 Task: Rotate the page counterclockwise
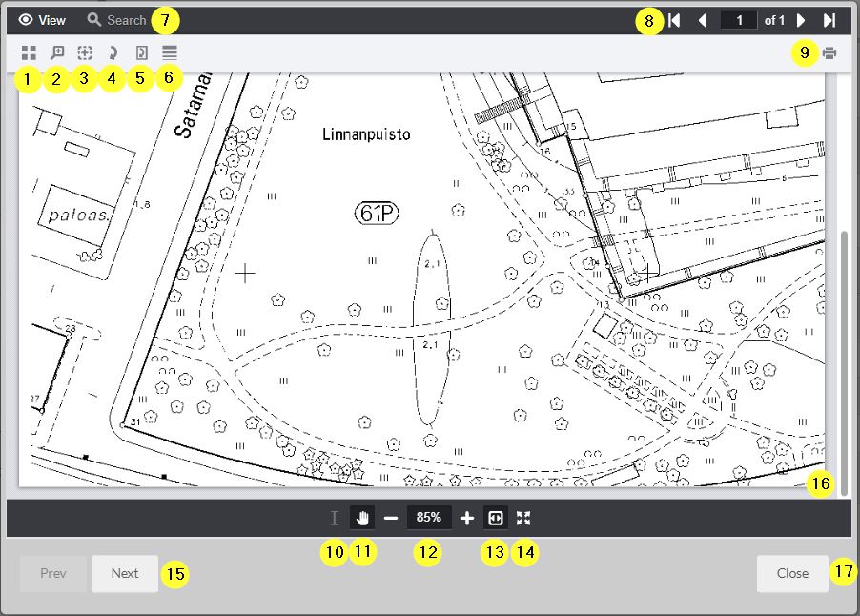click(x=112, y=52)
